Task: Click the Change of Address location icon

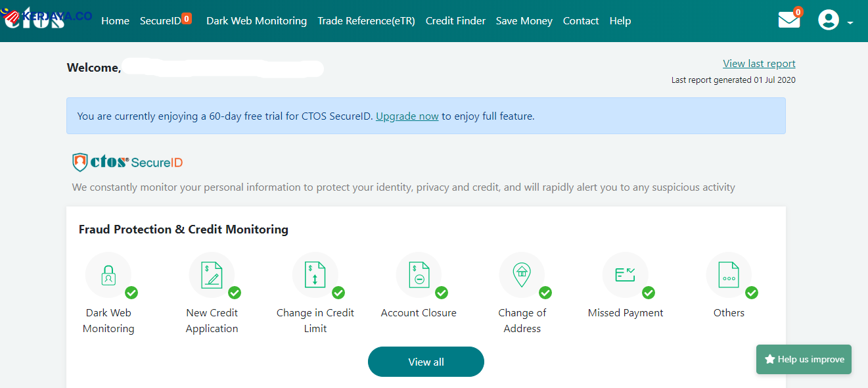Action: [x=522, y=275]
